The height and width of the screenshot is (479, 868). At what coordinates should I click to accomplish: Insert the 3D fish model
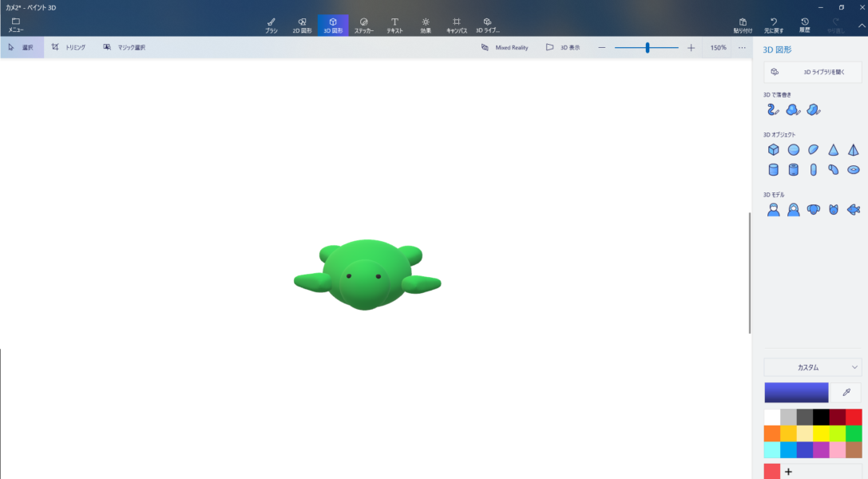click(x=853, y=210)
